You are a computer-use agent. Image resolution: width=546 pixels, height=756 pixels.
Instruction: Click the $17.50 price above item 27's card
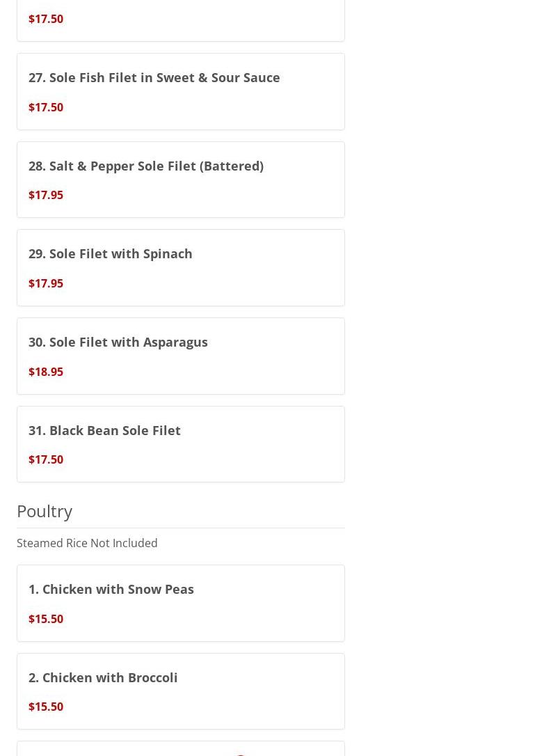point(46,19)
